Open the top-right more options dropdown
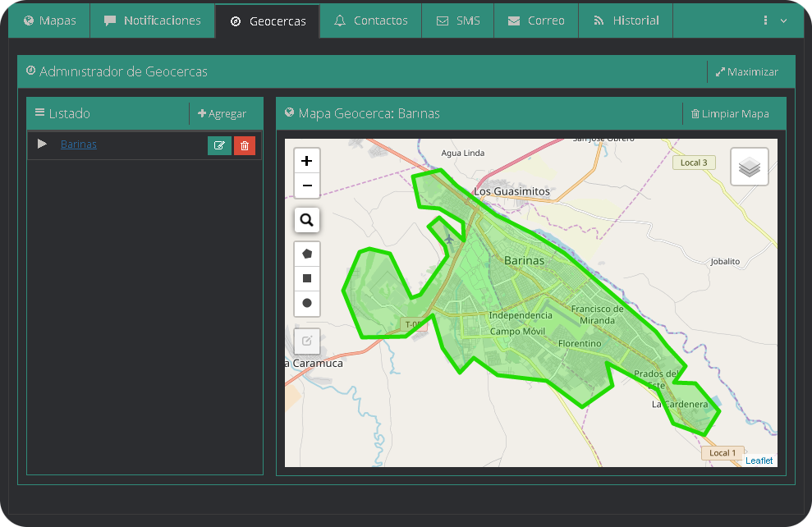The height and width of the screenshot is (527, 812). click(774, 21)
